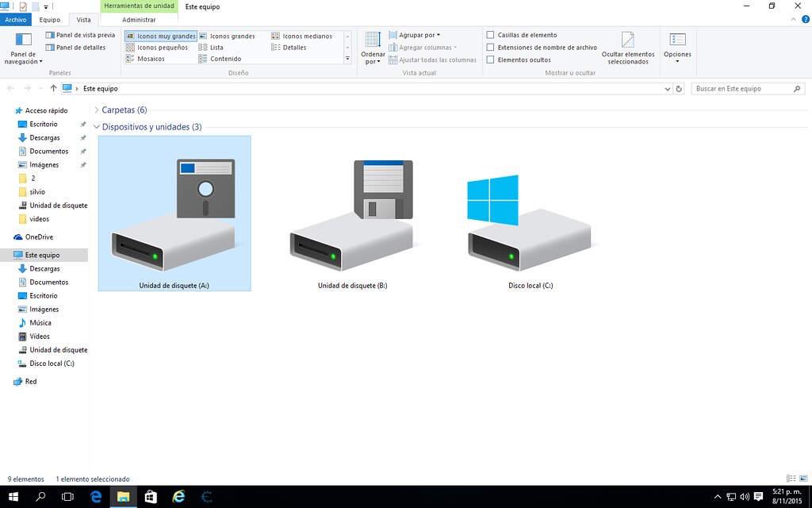Switch to the Vista ribbon tab
The height and width of the screenshot is (508, 812).
(83, 20)
